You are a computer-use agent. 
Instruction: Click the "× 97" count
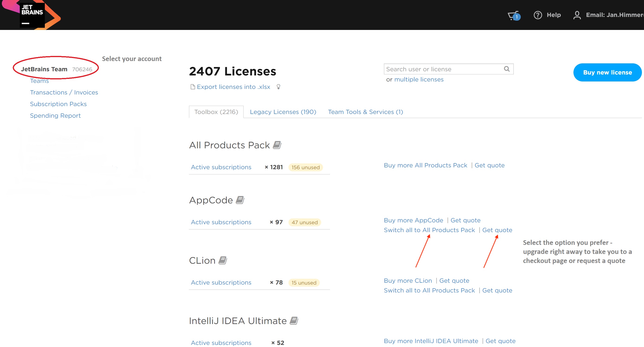point(276,222)
